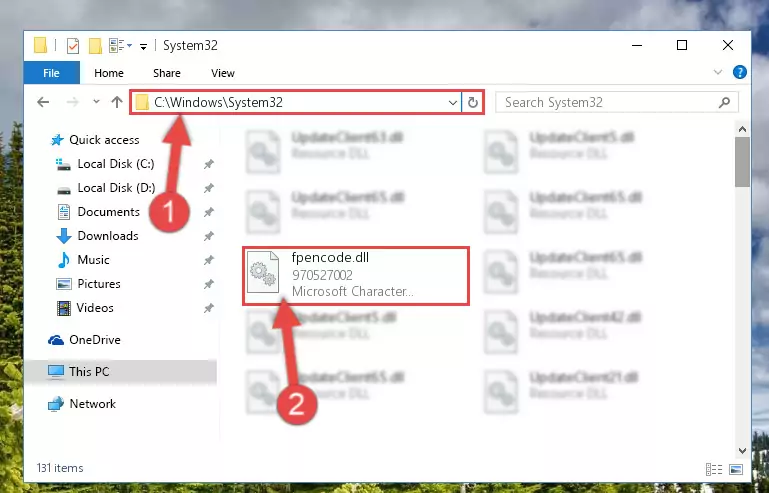This screenshot has height=493, width=769.
Task: Click the C:\Windows\System32 address bar
Action: point(296,103)
